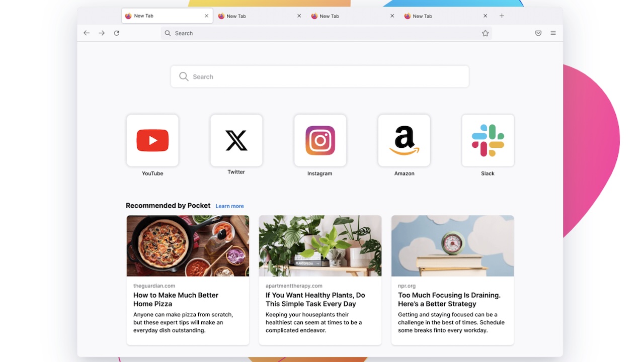The height and width of the screenshot is (362, 644).
Task: Switch to the second New Tab tab
Action: pyautogui.click(x=260, y=16)
